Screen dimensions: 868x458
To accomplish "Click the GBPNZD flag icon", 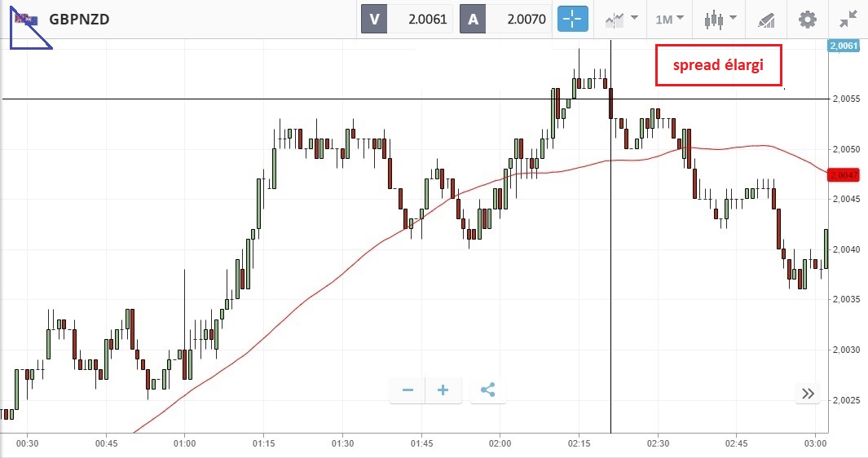I will (26, 20).
